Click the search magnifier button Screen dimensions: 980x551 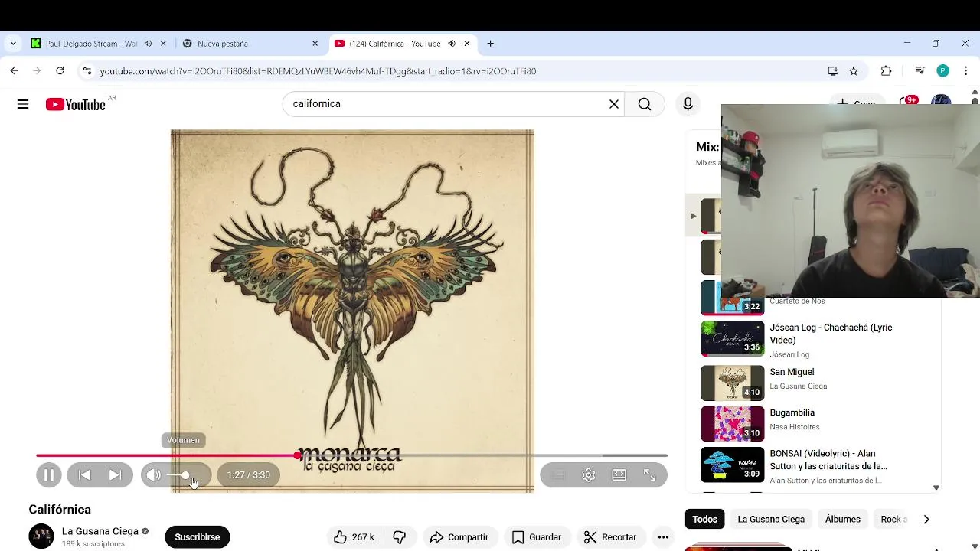[x=645, y=104]
